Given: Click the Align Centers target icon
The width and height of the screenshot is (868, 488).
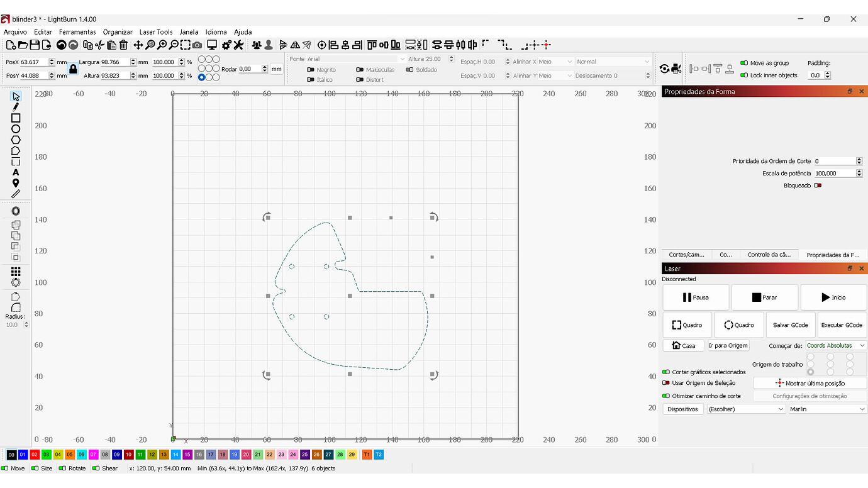Looking at the screenshot, I should [322, 45].
